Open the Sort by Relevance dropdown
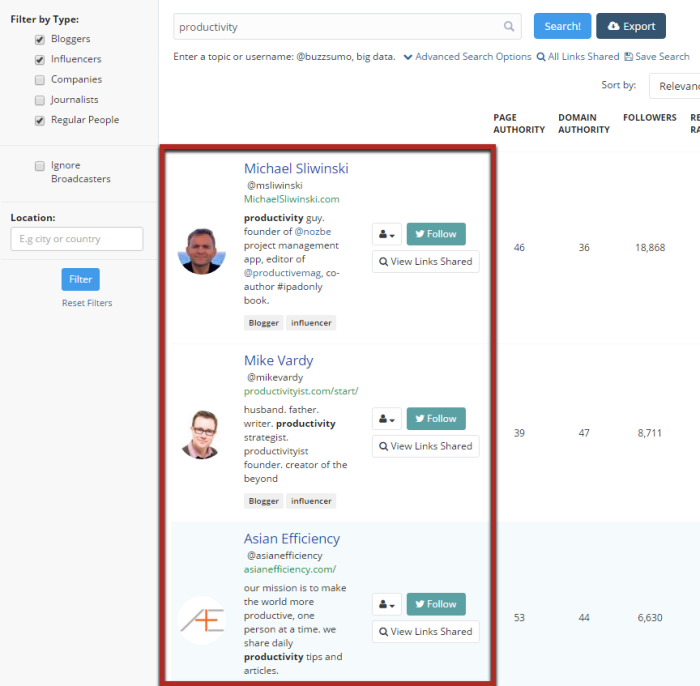 tap(675, 86)
